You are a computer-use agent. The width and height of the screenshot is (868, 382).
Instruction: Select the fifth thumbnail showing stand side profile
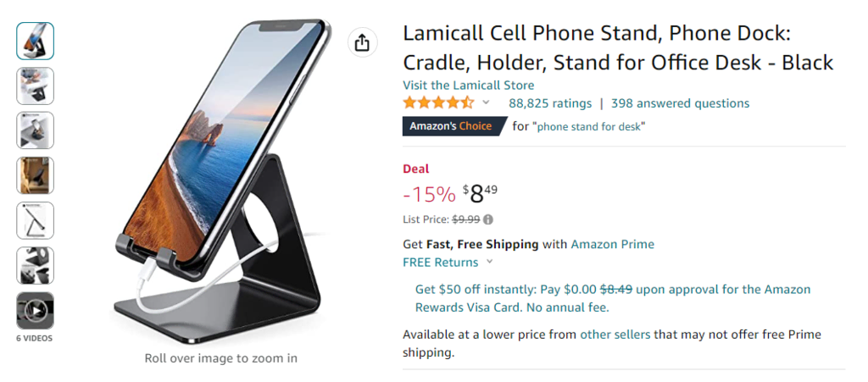35,220
